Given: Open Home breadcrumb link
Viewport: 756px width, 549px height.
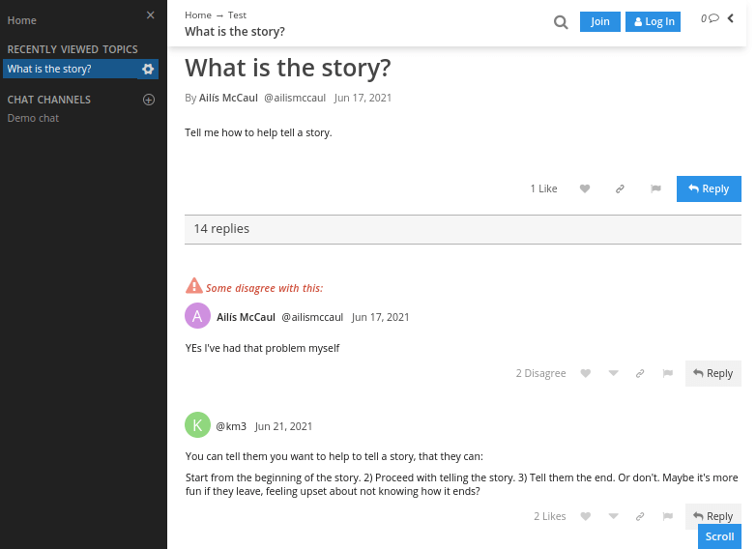Looking at the screenshot, I should pyautogui.click(x=198, y=14).
